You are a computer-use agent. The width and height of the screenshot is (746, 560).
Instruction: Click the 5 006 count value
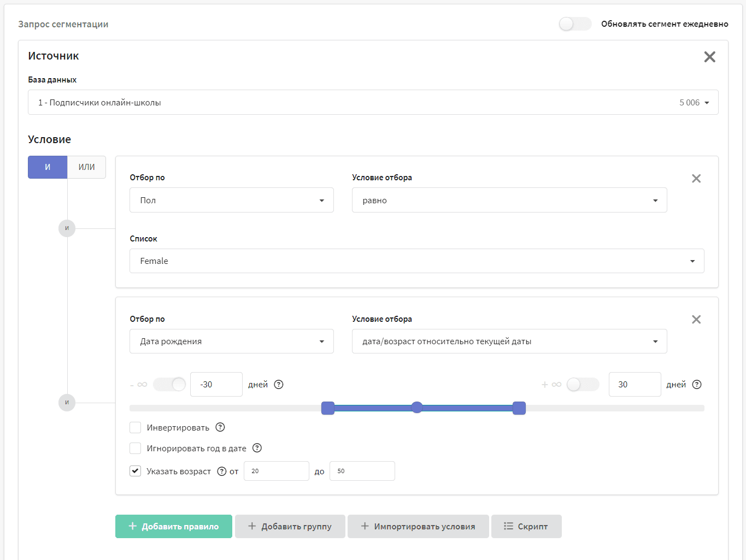pyautogui.click(x=690, y=103)
